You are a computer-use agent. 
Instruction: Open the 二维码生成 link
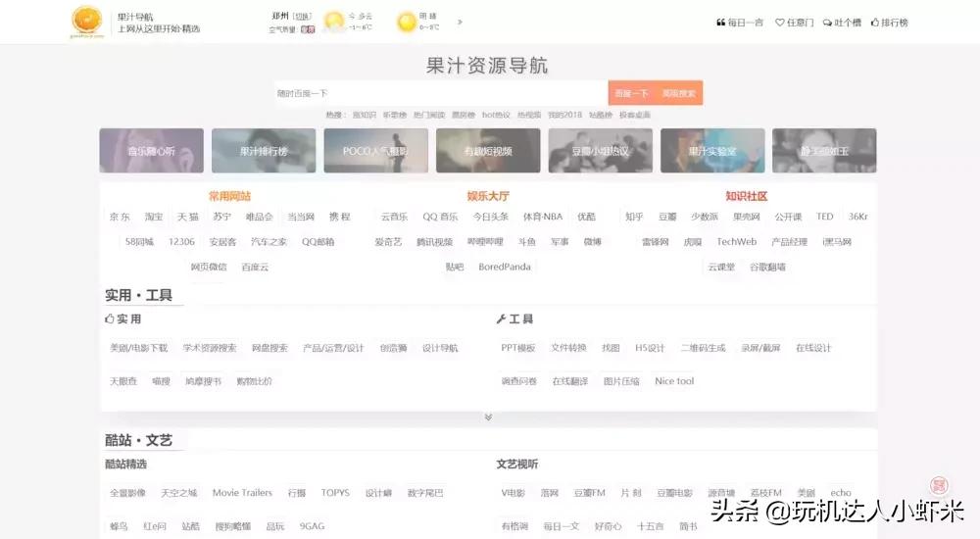(x=703, y=348)
